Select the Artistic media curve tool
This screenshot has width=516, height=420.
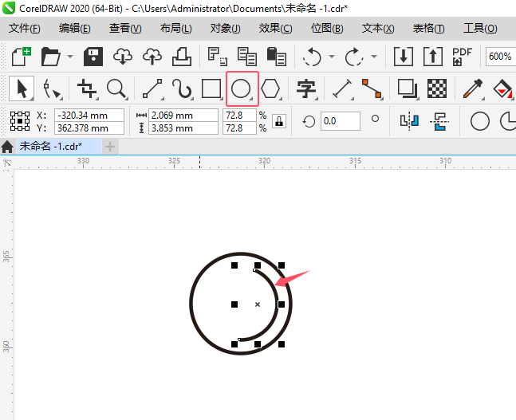click(x=182, y=88)
